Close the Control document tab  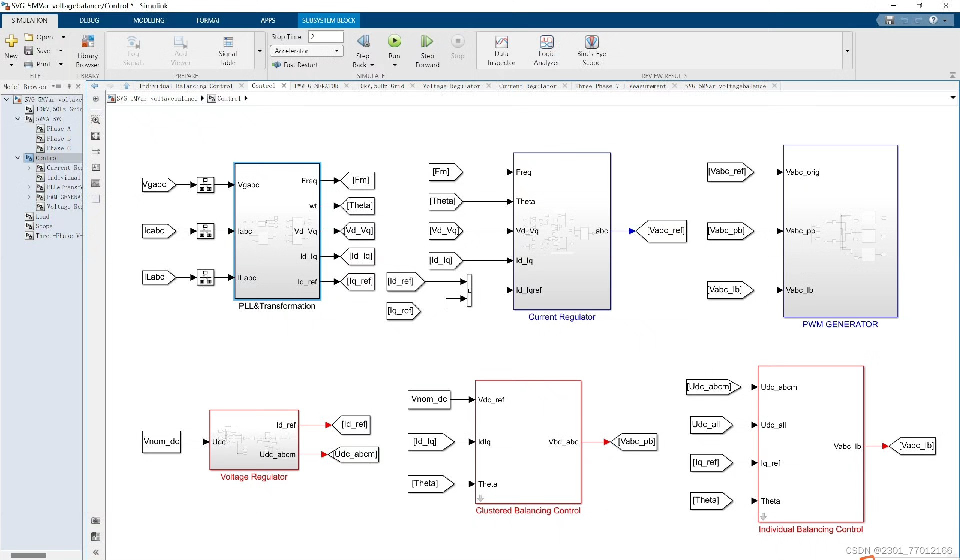[284, 86]
